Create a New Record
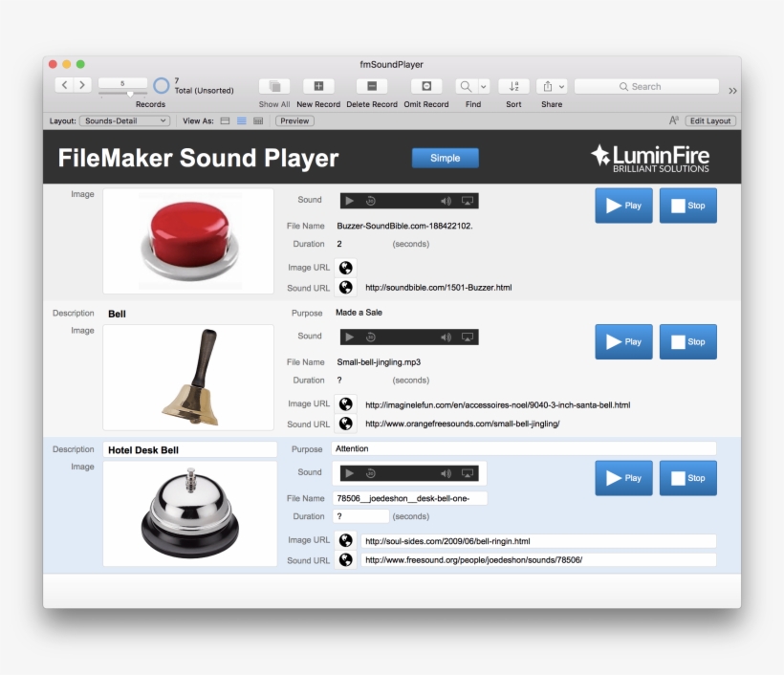The height and width of the screenshot is (675, 784). tap(318, 86)
